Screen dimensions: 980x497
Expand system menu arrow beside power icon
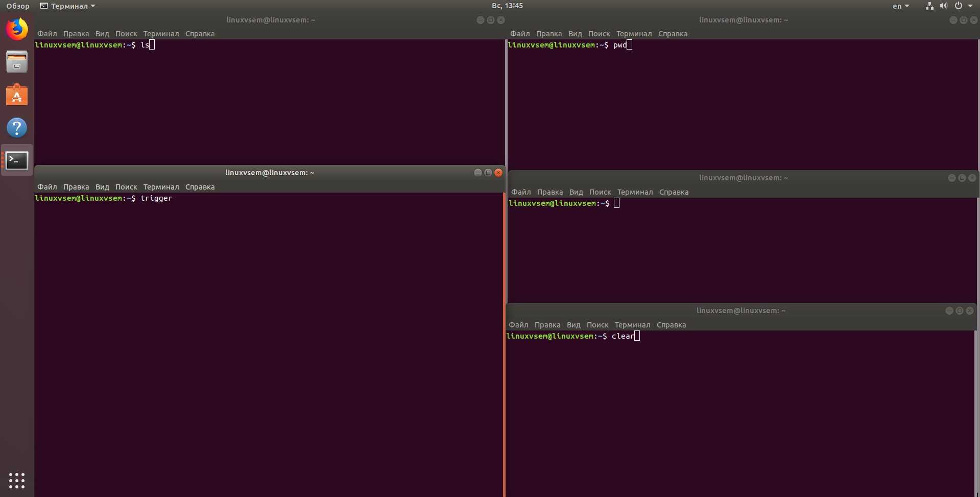pos(970,6)
